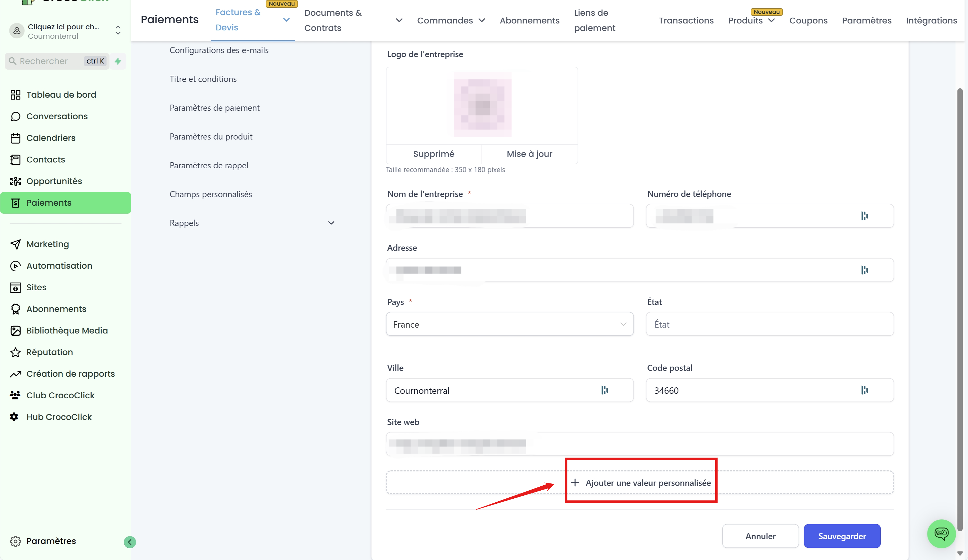Collapse the sidebar with the green arrow
Image resolution: width=968 pixels, height=560 pixels.
tap(130, 542)
